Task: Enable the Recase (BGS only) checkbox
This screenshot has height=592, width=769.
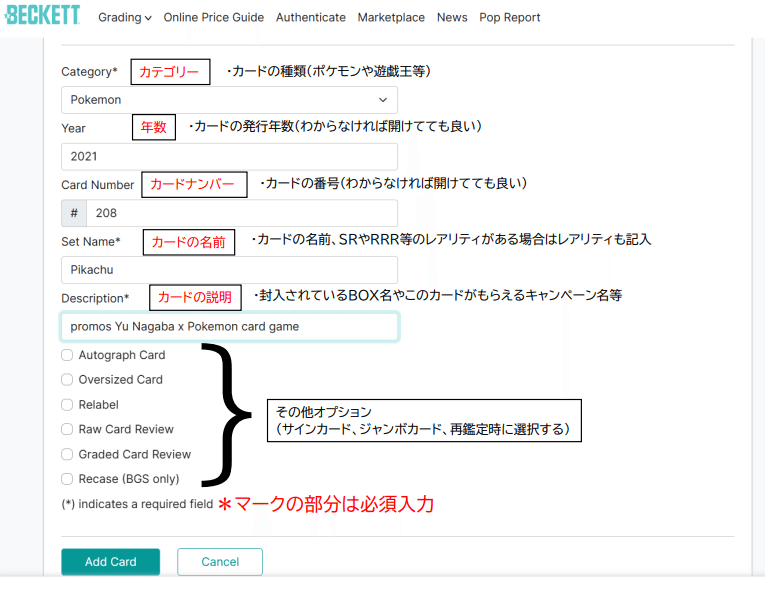Action: coord(67,479)
